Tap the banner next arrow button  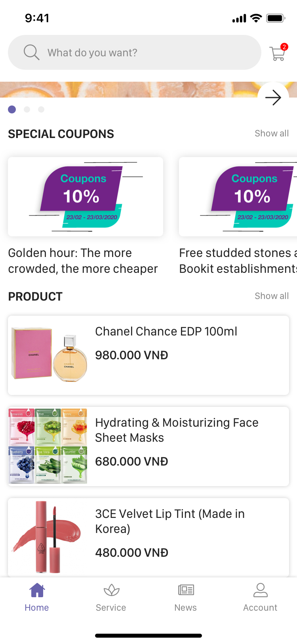(x=273, y=98)
